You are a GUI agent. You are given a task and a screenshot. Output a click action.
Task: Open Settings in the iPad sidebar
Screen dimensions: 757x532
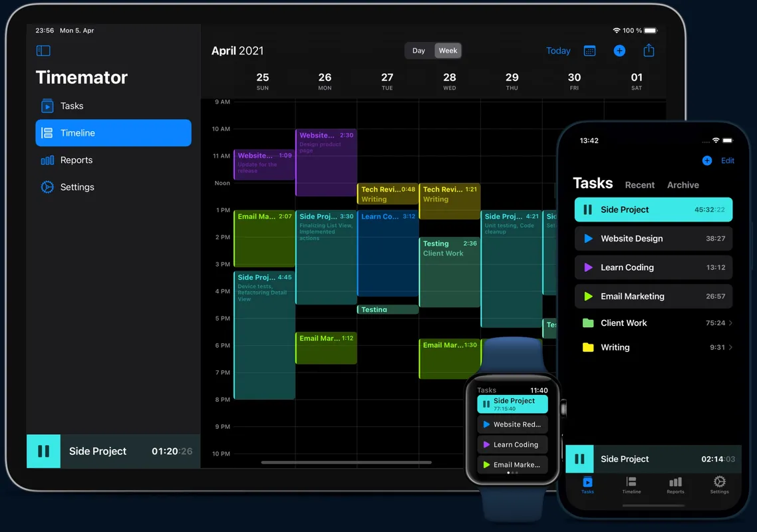[77, 188]
